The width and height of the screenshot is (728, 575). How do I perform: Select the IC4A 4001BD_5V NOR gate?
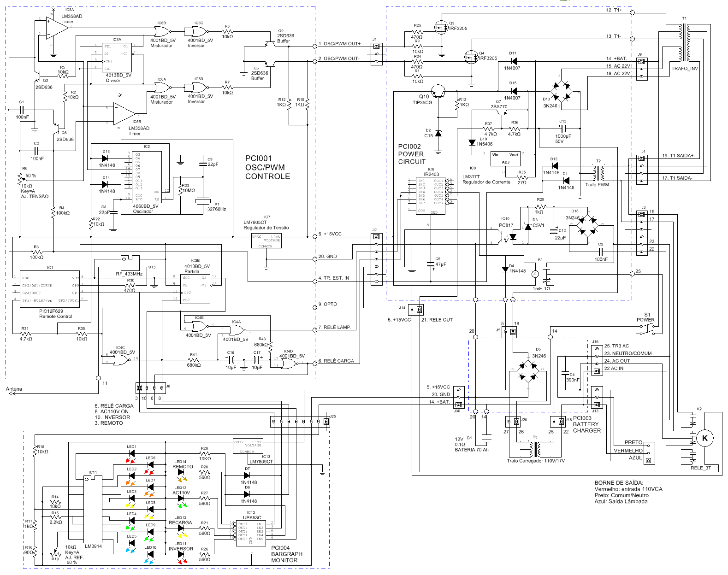click(237, 330)
